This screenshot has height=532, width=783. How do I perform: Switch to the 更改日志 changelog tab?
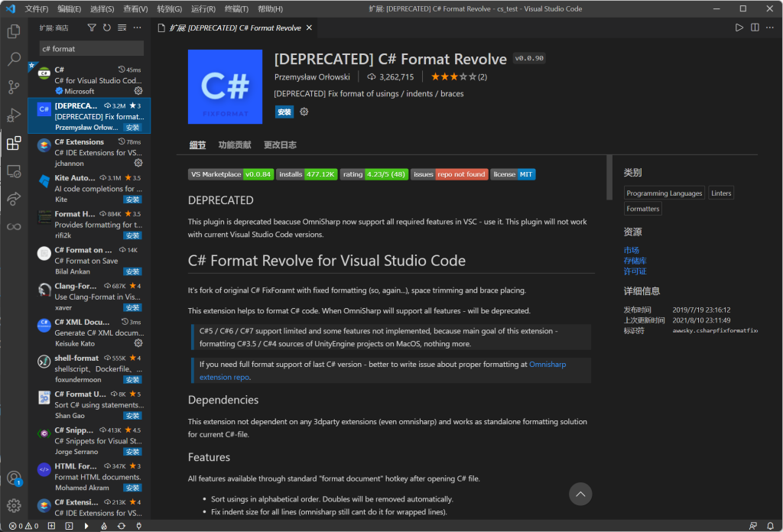coord(280,144)
